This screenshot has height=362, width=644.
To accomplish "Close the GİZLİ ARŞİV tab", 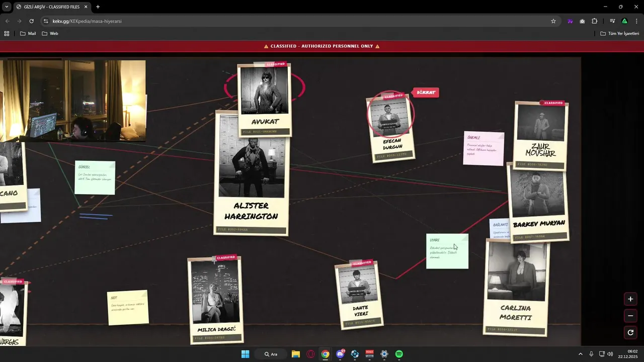I will [x=86, y=7].
